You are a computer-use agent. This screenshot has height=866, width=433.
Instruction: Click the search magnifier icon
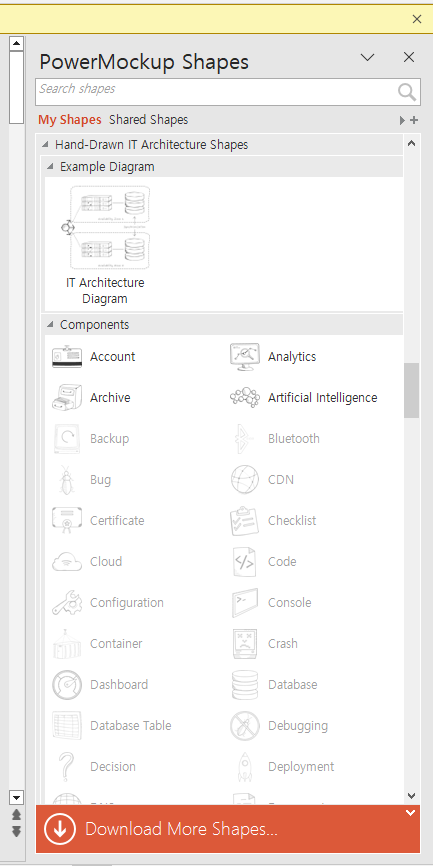point(407,92)
